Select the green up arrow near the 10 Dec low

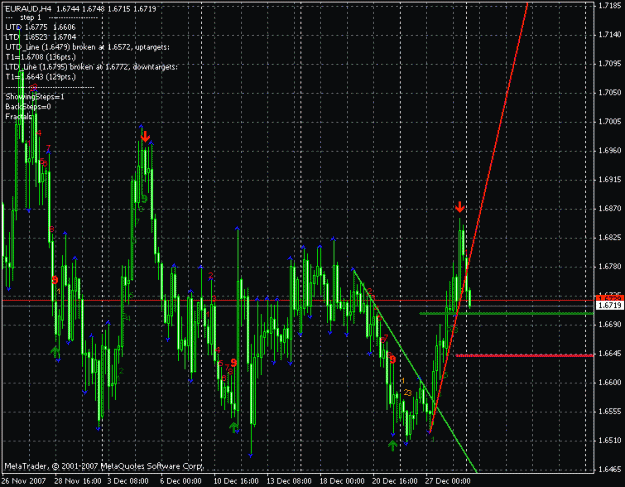234,427
